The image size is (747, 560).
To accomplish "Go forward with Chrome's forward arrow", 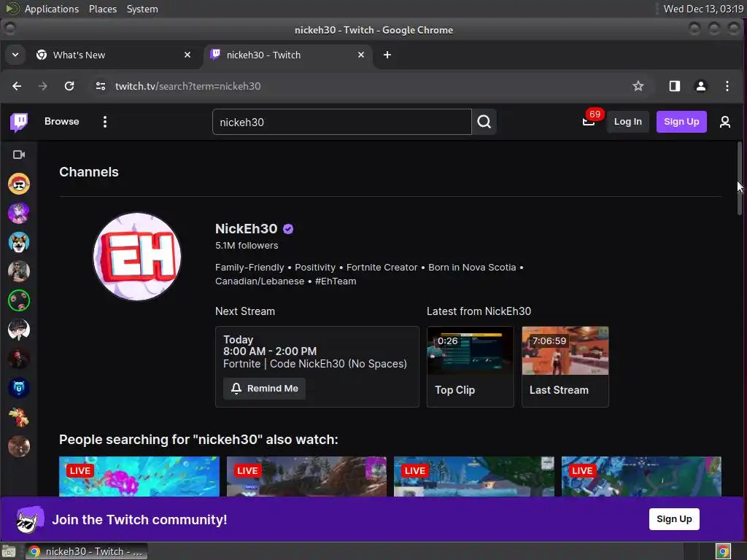I will (43, 86).
